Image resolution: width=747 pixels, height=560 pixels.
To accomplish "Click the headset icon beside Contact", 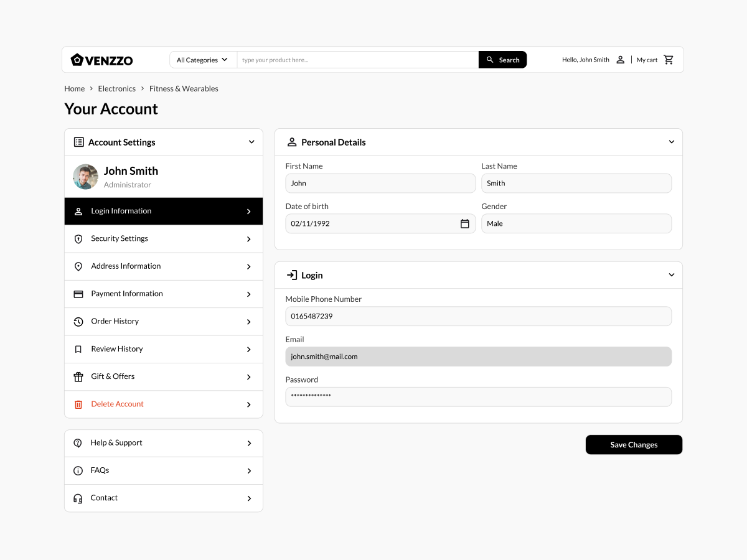I will click(78, 498).
